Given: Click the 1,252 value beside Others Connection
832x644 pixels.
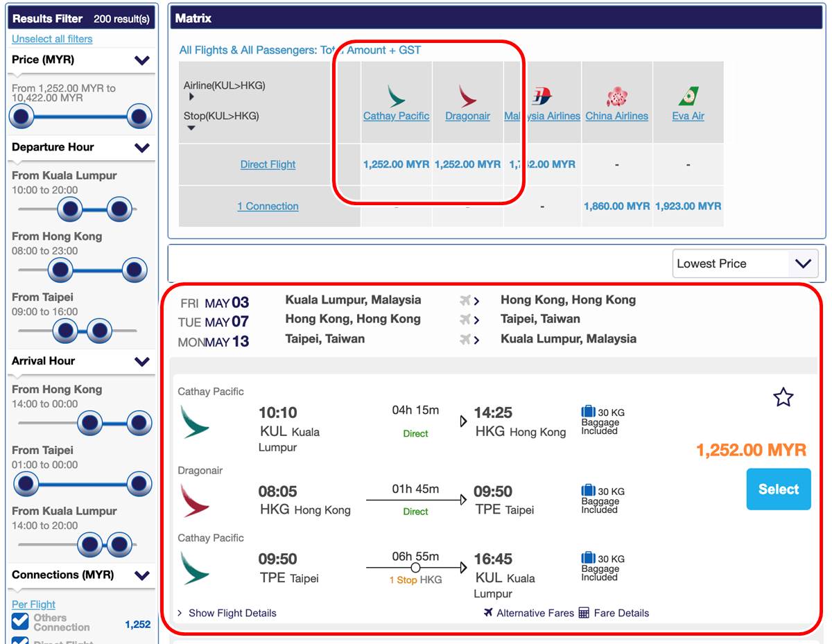Looking at the screenshot, I should pos(138,625).
